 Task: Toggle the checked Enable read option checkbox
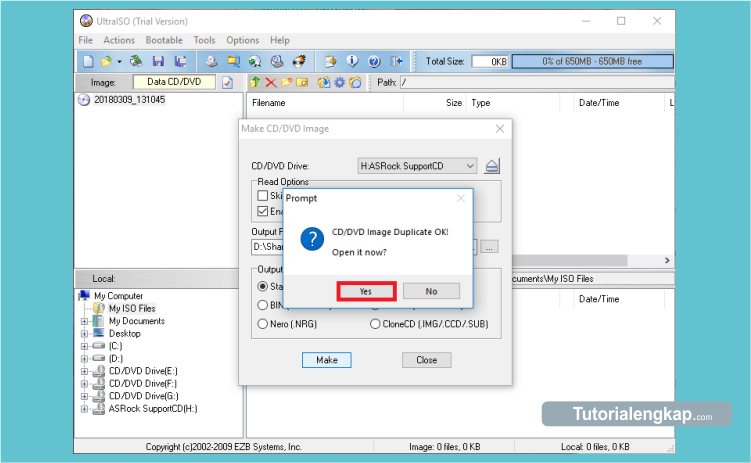pyautogui.click(x=262, y=211)
